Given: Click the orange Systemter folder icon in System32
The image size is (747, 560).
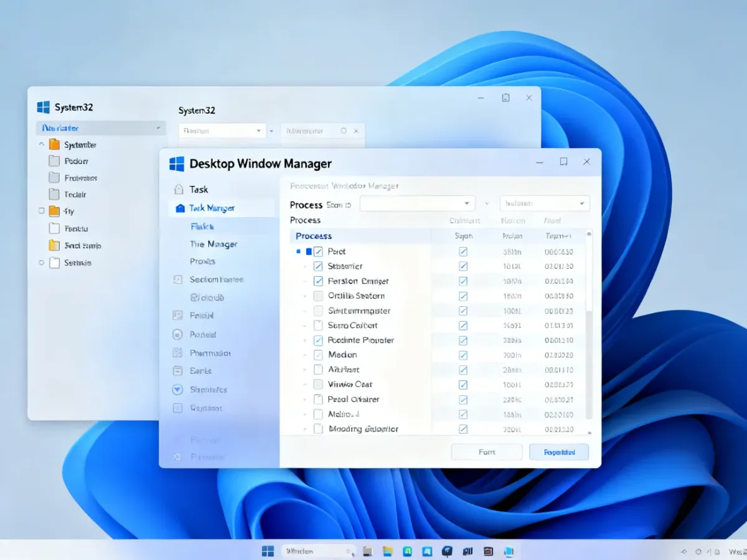Looking at the screenshot, I should [x=54, y=144].
